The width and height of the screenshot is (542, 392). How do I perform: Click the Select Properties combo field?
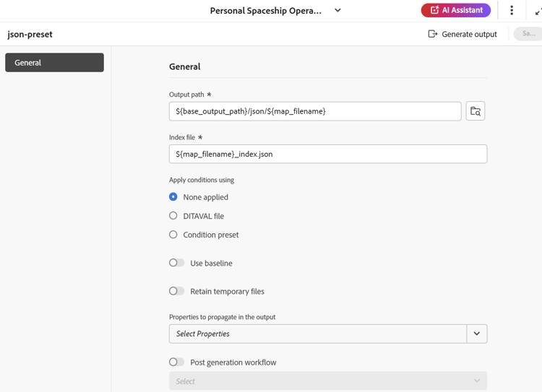pos(318,334)
